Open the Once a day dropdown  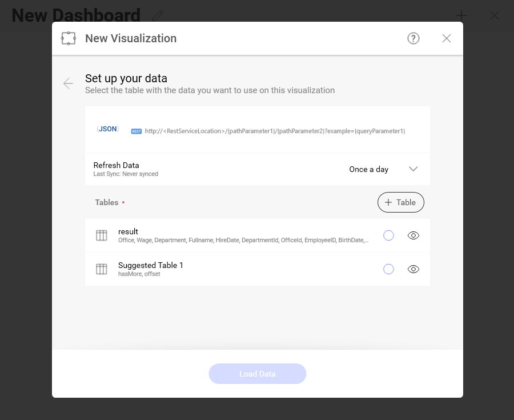[369, 169]
